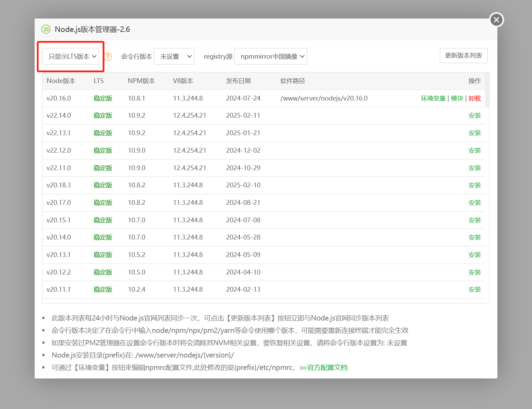Open the 只显示LTS版本 filter dropdown
Screen dimensions: 532x409
[71, 57]
